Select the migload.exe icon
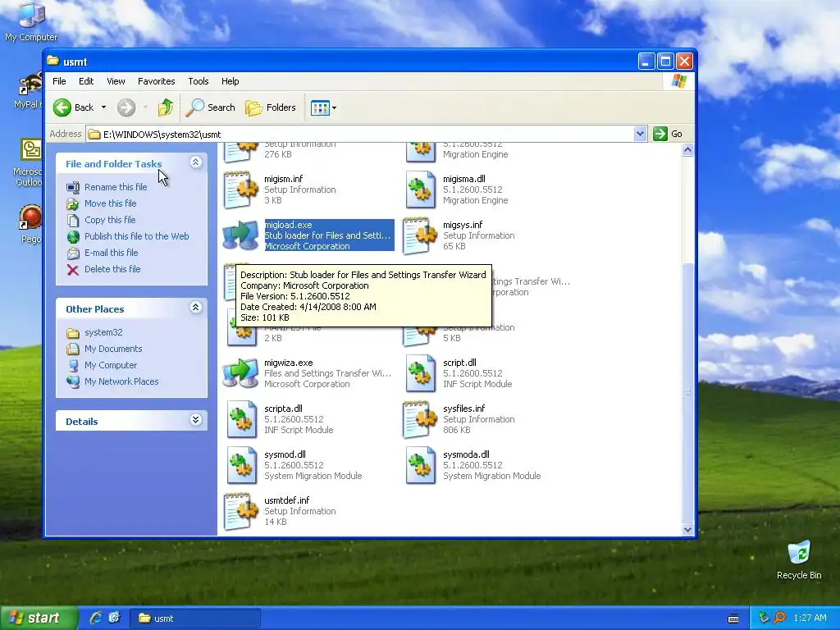Image resolution: width=840 pixels, height=630 pixels. click(x=241, y=235)
